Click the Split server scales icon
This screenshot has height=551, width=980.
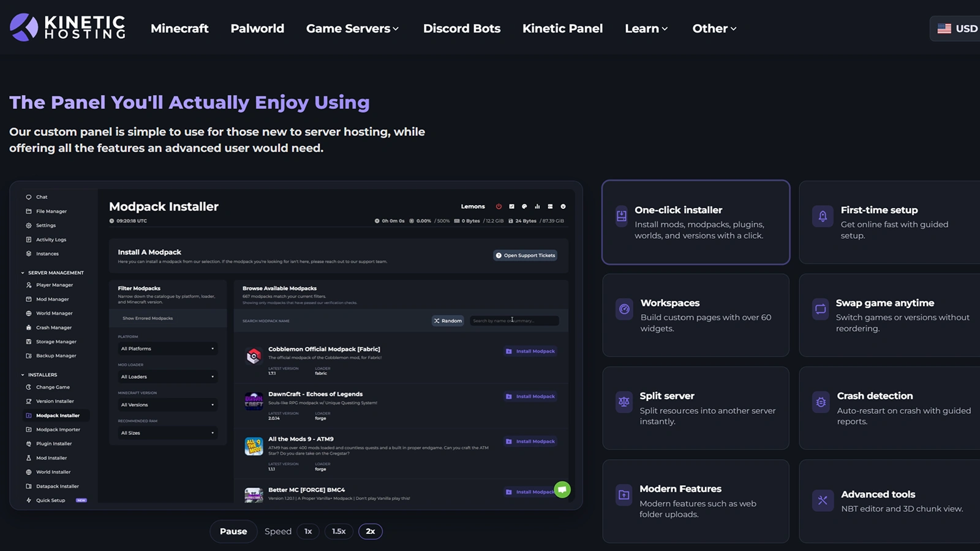click(x=624, y=402)
